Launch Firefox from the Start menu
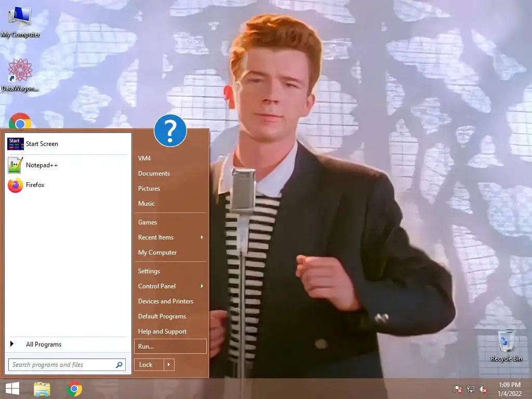The width and height of the screenshot is (532, 399). point(68,185)
